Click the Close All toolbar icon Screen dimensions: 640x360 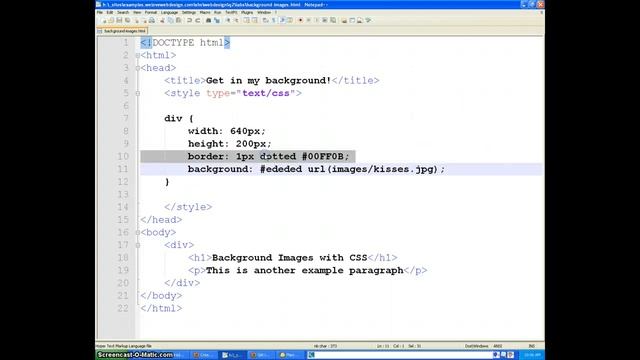144,20
